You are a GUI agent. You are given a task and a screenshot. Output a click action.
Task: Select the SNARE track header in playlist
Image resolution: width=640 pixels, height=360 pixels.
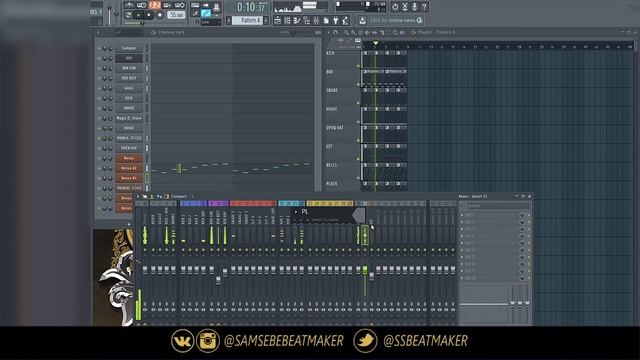click(x=342, y=96)
